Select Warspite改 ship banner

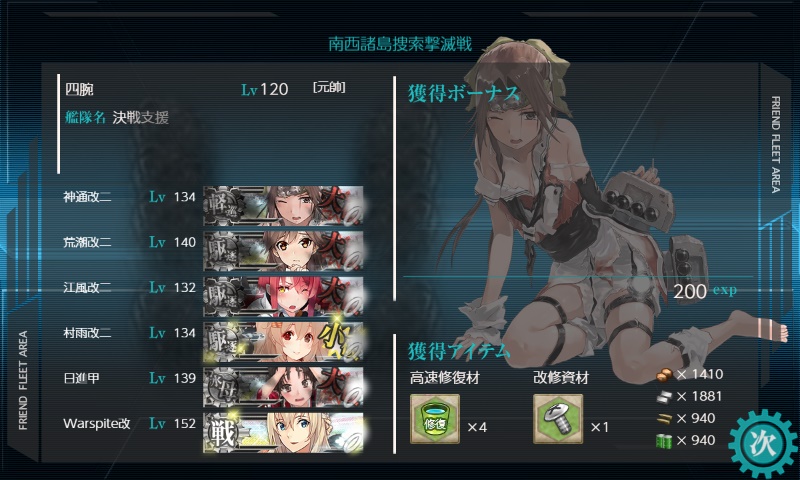(x=283, y=433)
